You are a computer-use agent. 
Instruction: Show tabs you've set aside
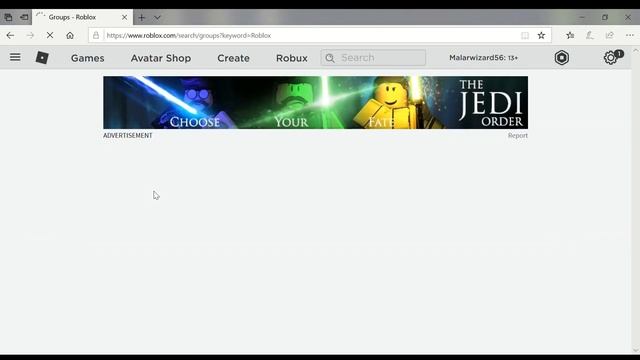coord(8,17)
